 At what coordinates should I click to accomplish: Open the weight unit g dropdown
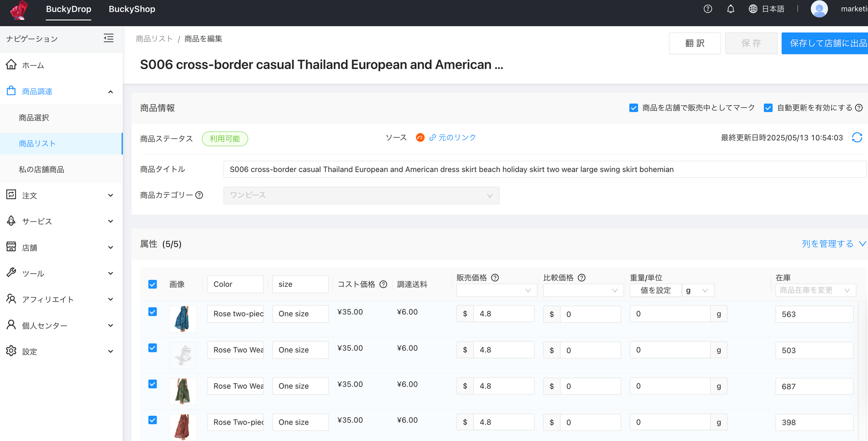coord(698,290)
